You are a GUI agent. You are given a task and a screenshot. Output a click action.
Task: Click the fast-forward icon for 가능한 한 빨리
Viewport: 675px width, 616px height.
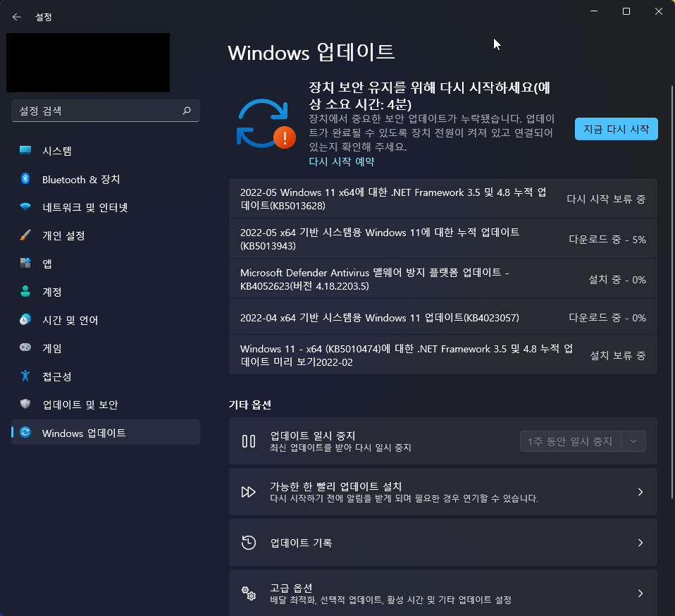pyautogui.click(x=249, y=492)
